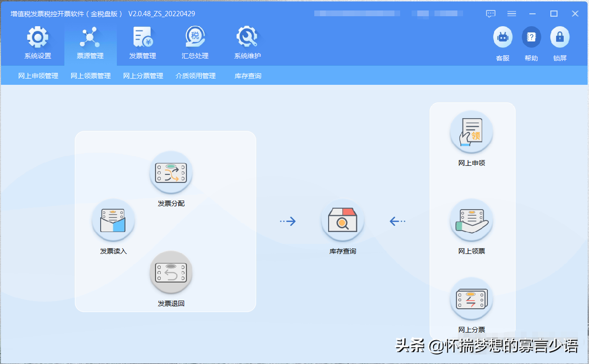
Task: Open the 库存查询 box icon
Action: pos(343,221)
